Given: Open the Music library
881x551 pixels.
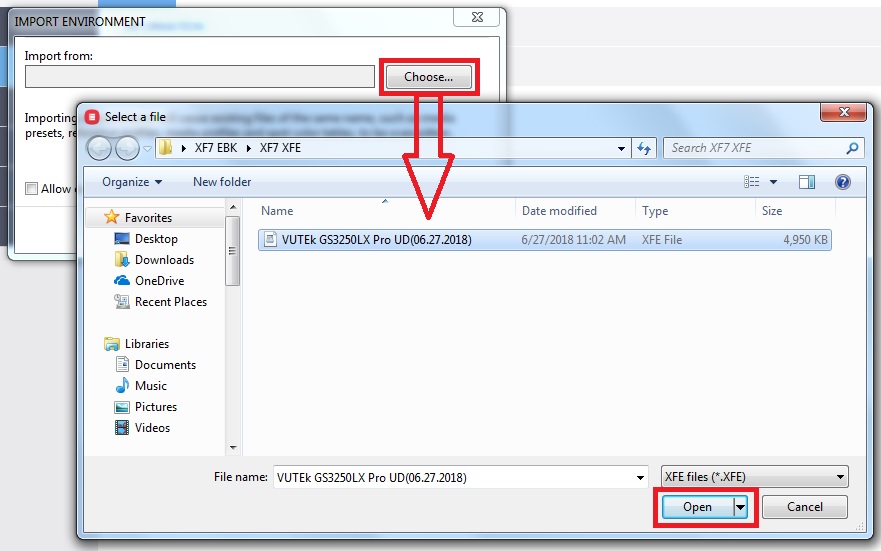Looking at the screenshot, I should point(151,386).
